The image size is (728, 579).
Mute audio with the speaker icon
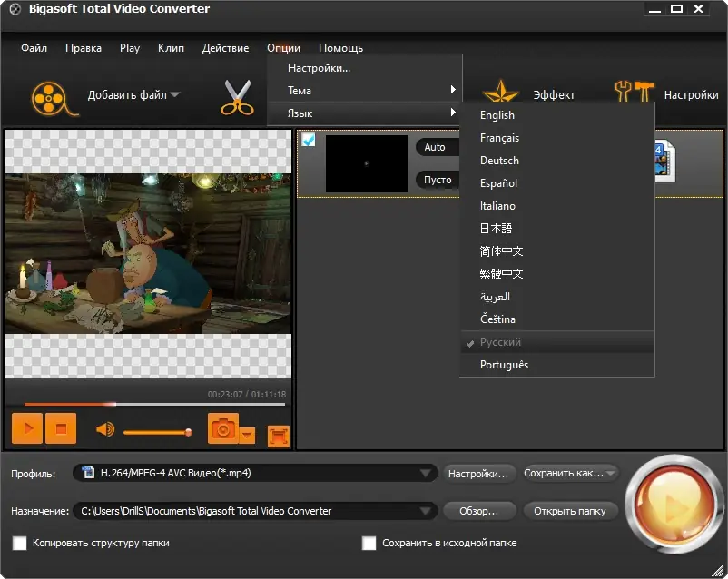(x=105, y=429)
